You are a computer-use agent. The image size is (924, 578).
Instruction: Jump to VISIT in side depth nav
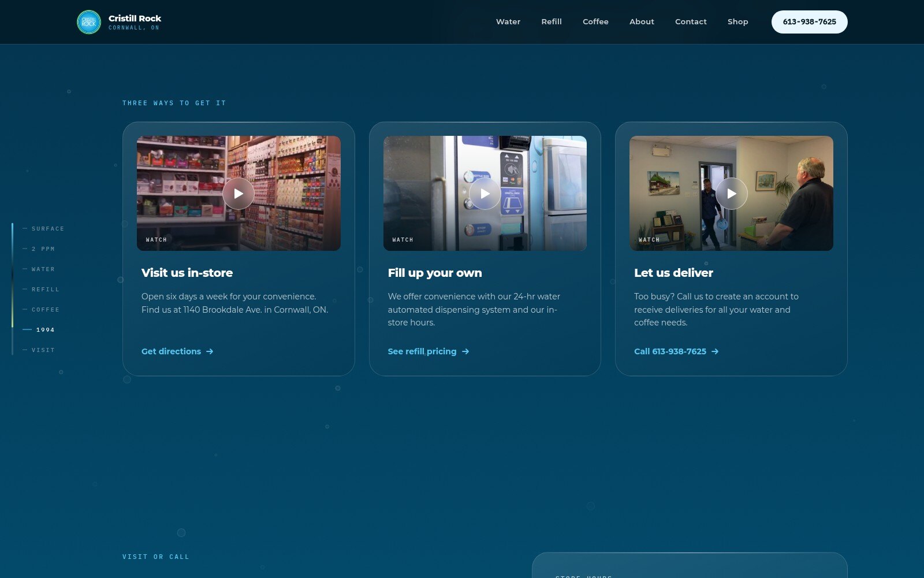[39, 350]
